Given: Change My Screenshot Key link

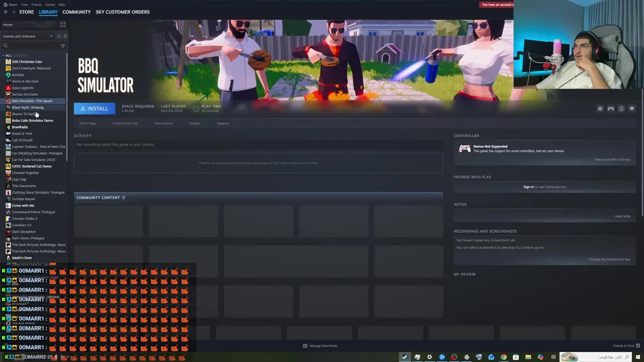Looking at the screenshot, I should click(x=609, y=259).
